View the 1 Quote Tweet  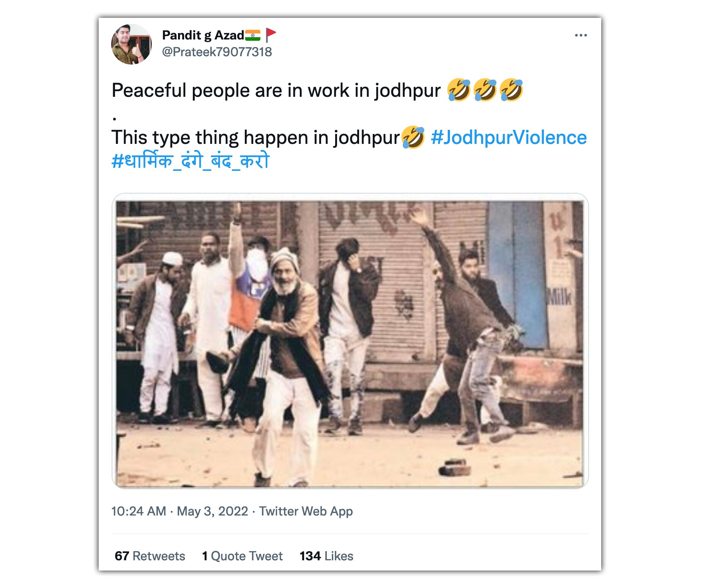[x=242, y=555]
